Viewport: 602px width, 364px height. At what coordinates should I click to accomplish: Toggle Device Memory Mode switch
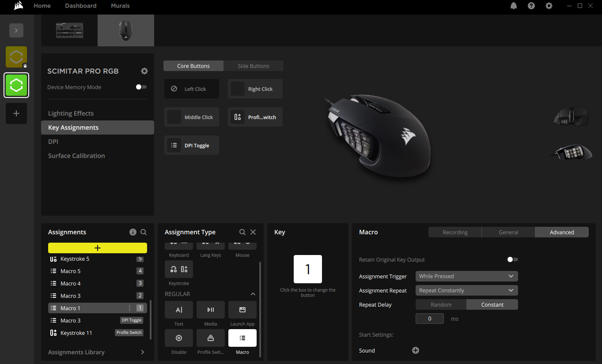(x=141, y=87)
